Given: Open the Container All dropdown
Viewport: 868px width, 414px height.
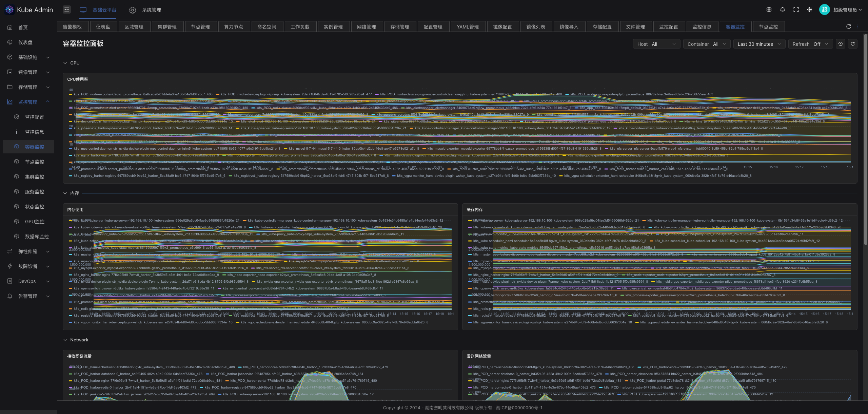Looking at the screenshot, I should coord(707,44).
